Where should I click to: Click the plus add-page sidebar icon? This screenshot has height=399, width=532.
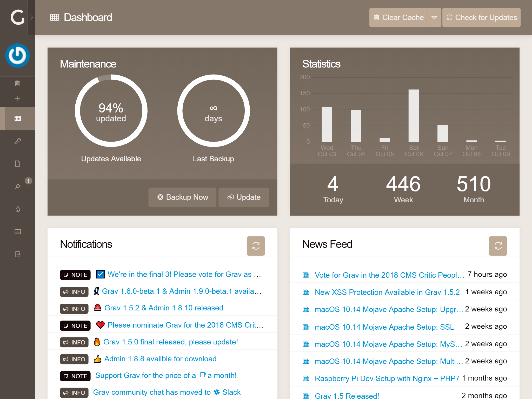(x=17, y=99)
